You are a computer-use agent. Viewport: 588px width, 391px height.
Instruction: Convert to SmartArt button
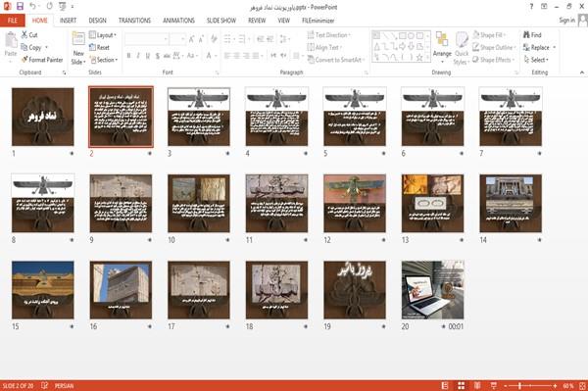[x=335, y=60]
